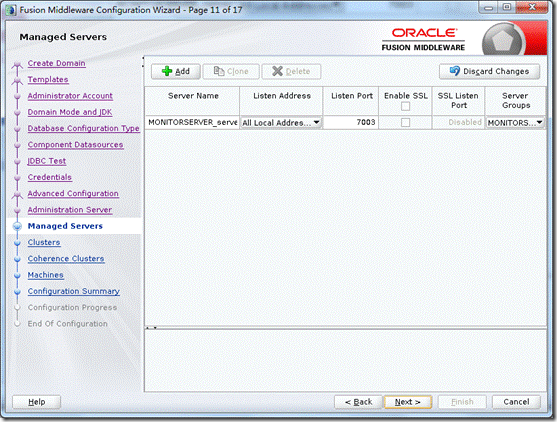Viewport: 557px width, 422px height.
Task: Click the wizard icon in title bar
Action: click(x=11, y=10)
